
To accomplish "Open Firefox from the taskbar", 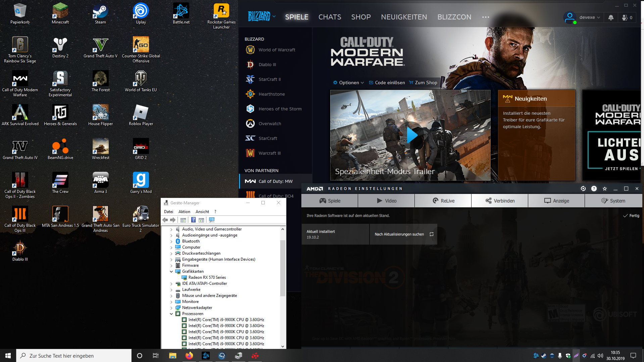I will (x=189, y=356).
